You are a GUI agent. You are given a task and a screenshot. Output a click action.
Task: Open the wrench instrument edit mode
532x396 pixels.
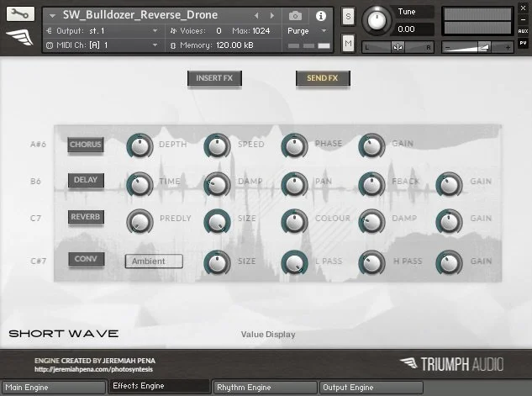[x=20, y=14]
